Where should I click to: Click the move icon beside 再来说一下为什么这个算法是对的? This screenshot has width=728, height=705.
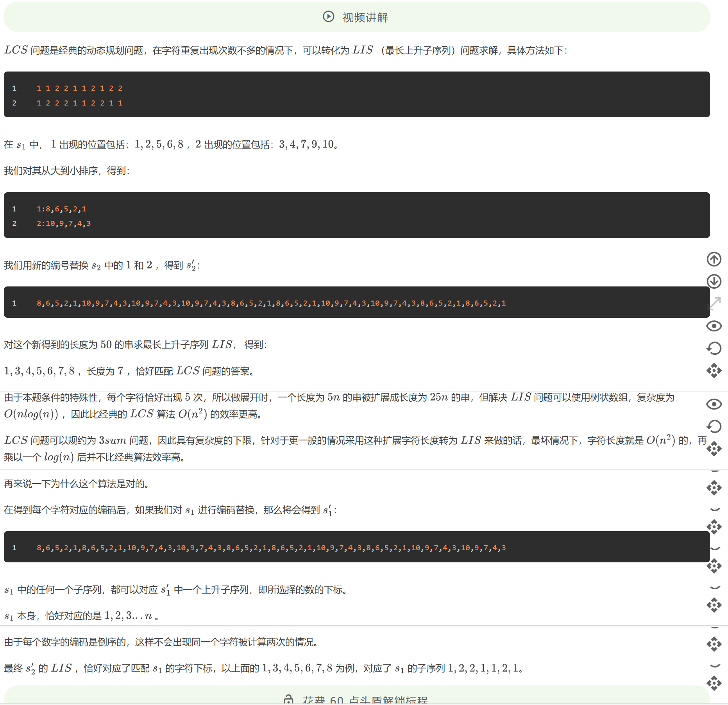coord(714,488)
